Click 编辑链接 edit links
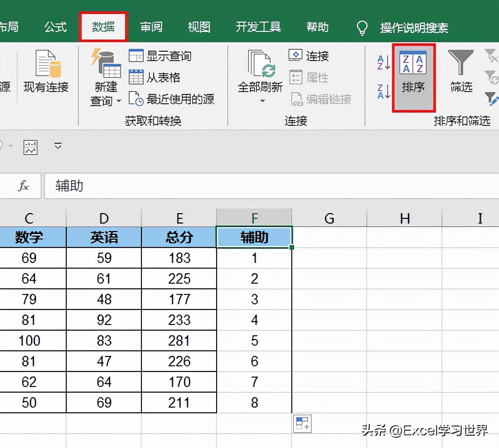499x448 pixels. coord(321,99)
